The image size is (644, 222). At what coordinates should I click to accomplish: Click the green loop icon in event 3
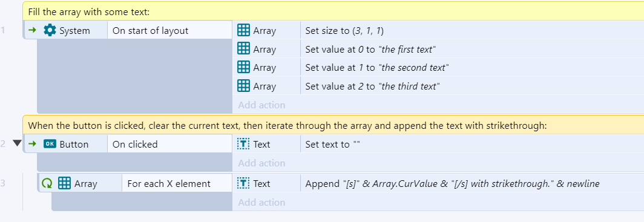click(47, 183)
